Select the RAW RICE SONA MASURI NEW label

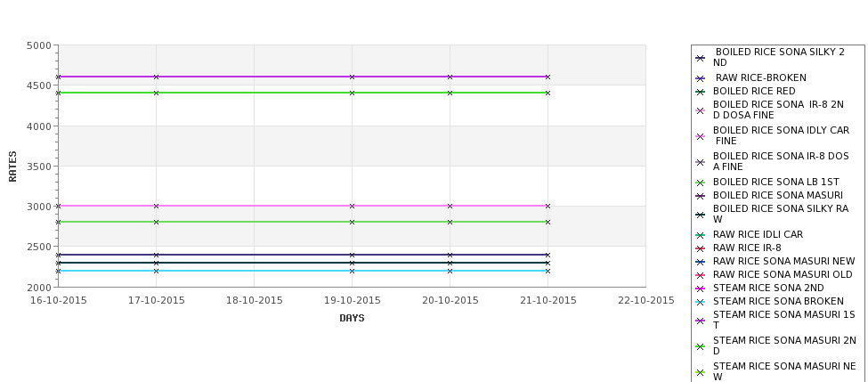pyautogui.click(x=783, y=261)
